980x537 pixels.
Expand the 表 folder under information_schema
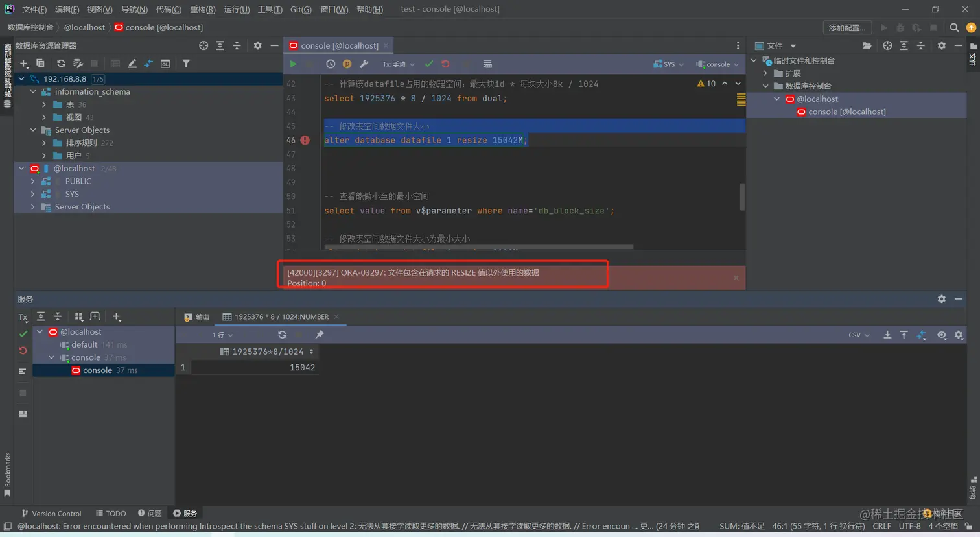tap(44, 104)
